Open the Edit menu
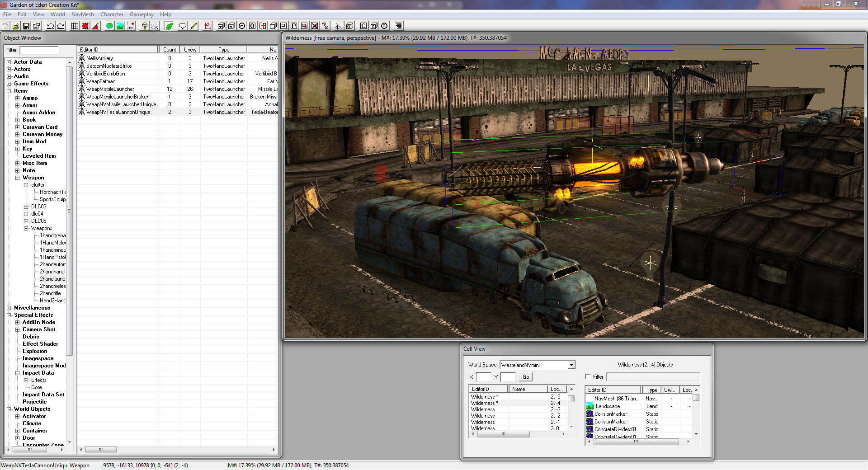 22,14
